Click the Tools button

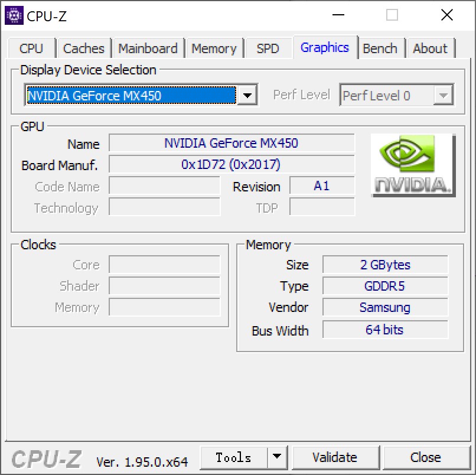(x=234, y=457)
